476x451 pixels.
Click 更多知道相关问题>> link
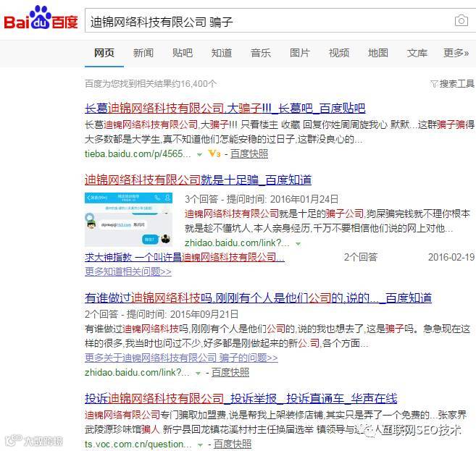click(128, 271)
